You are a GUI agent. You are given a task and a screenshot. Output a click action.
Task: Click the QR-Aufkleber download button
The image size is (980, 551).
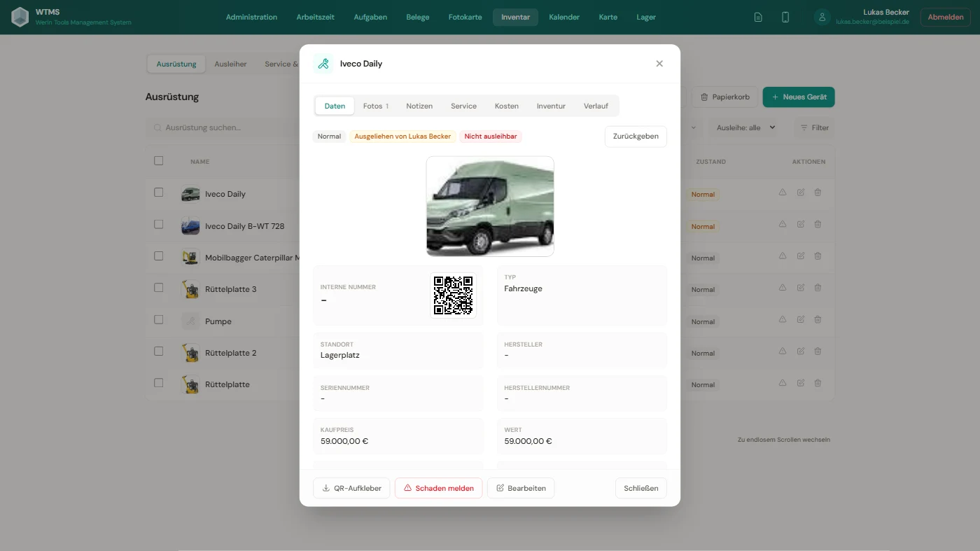pyautogui.click(x=351, y=488)
